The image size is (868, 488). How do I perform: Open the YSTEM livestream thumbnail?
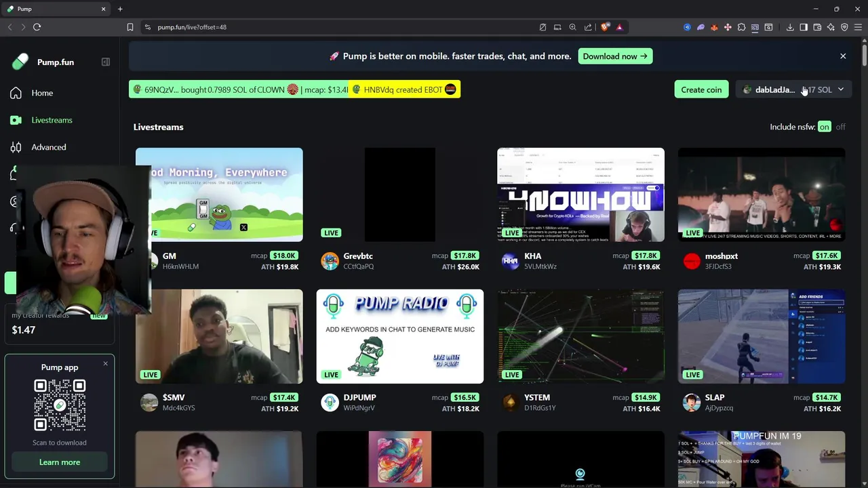click(x=580, y=336)
